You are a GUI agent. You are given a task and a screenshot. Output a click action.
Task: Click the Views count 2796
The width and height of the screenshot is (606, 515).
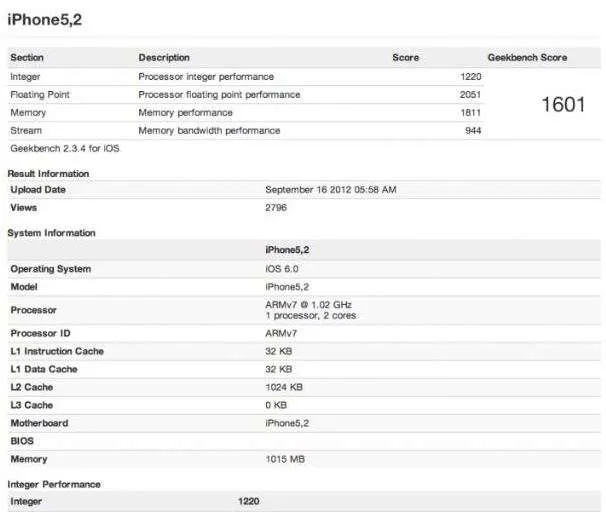coord(276,207)
